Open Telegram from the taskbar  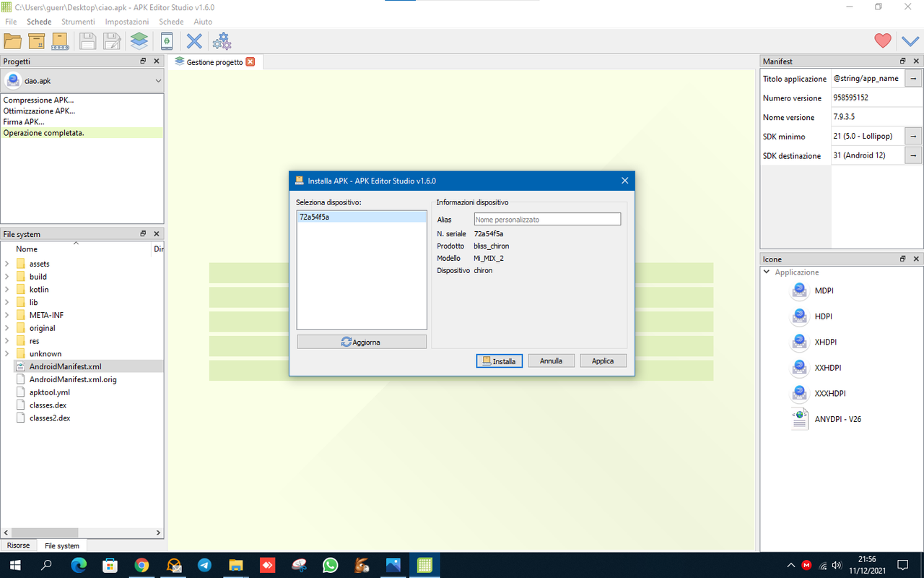pos(204,565)
